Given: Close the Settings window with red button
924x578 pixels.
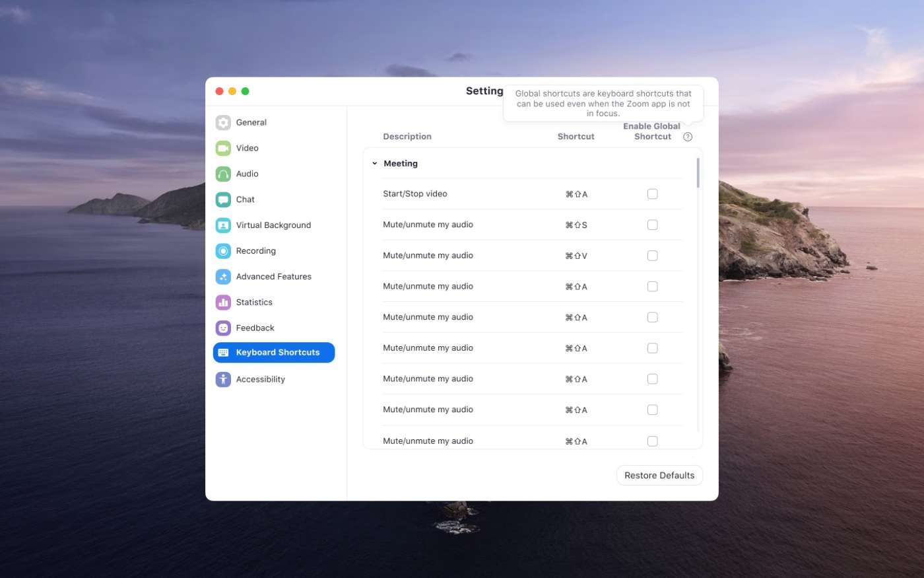Looking at the screenshot, I should (220, 91).
